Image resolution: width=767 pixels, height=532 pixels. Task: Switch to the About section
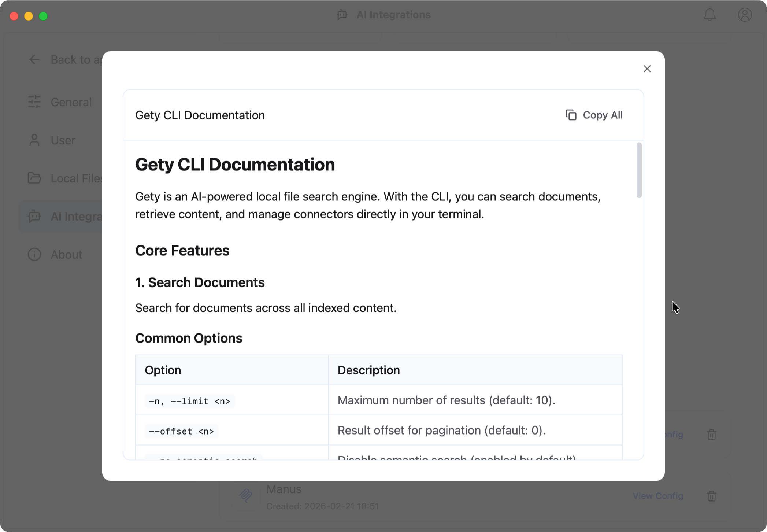66,254
